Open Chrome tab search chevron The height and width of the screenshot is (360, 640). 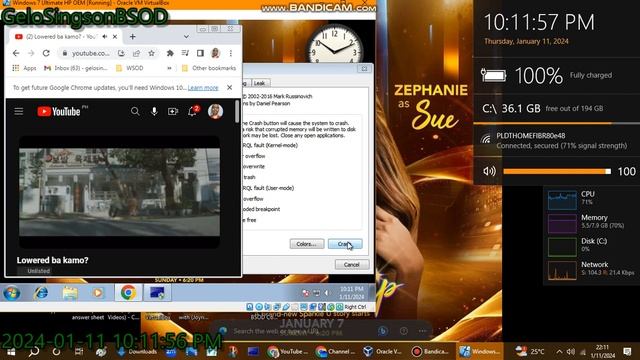pos(186,37)
